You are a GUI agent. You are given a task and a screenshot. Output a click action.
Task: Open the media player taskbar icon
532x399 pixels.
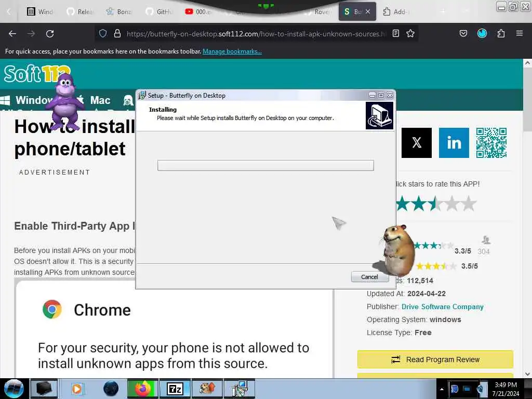tap(77, 389)
